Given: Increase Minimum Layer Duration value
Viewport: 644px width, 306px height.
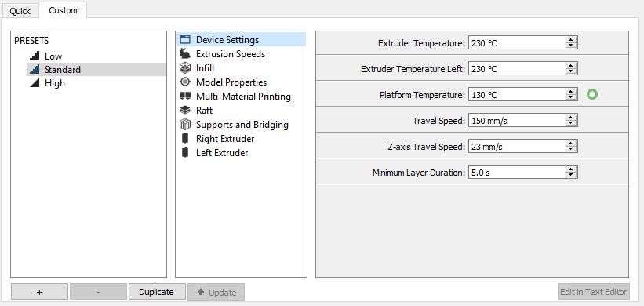Looking at the screenshot, I should [x=571, y=169].
